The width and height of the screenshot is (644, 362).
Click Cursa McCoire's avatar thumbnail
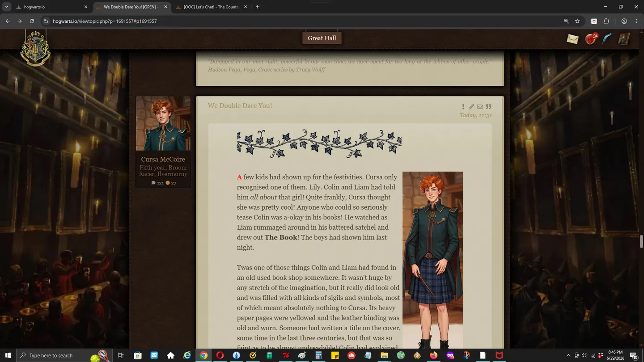163,123
